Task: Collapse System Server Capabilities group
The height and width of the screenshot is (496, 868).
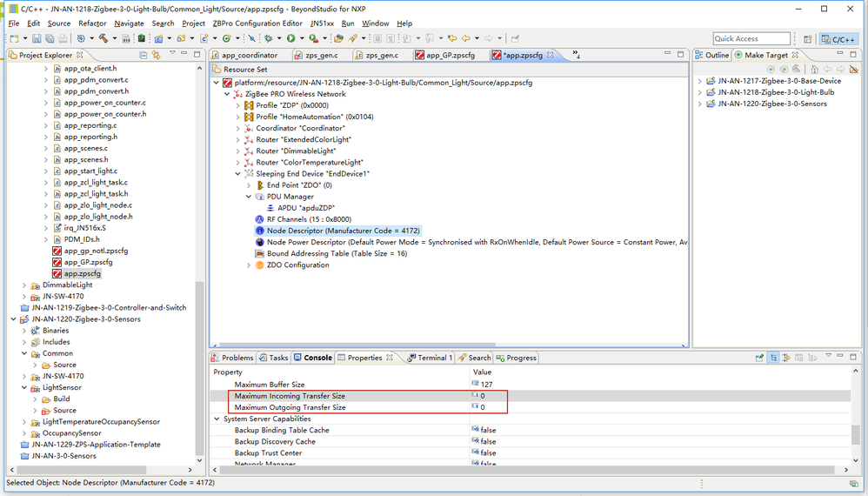Action: pos(217,419)
